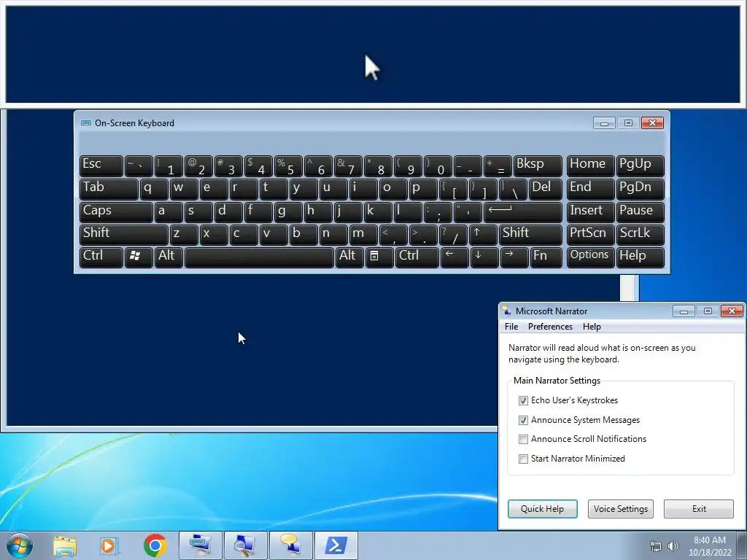Viewport: 747px width, 560px height.
Task: Click the right Shift key
Action: coord(531,235)
